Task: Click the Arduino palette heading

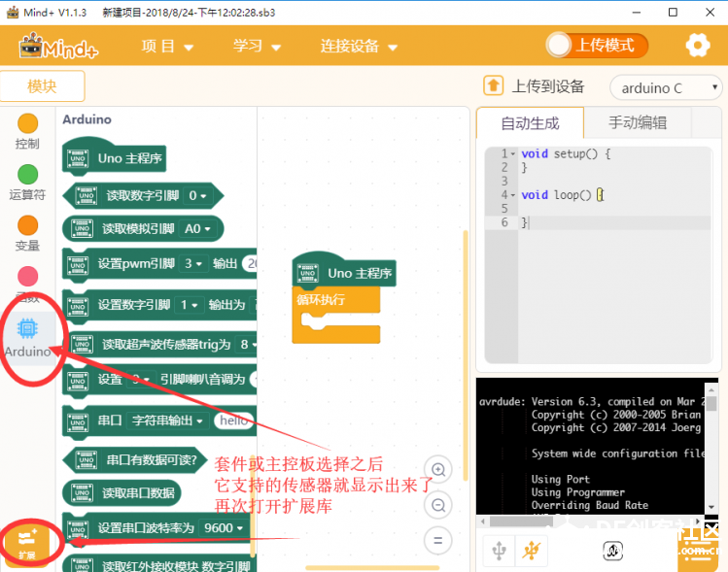Action: (x=87, y=119)
